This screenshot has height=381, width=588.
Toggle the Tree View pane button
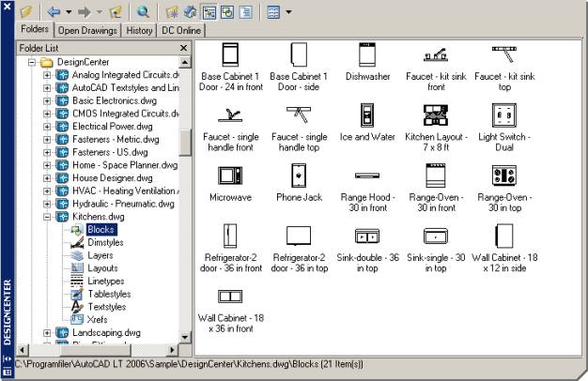coord(209,12)
